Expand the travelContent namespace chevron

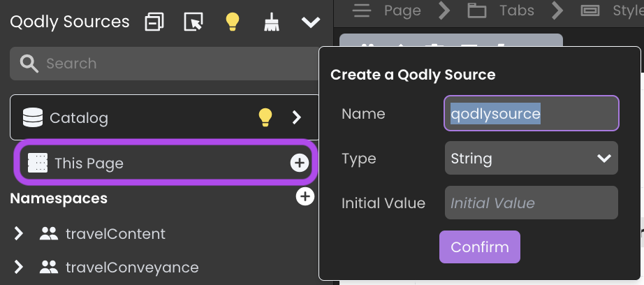pos(18,234)
